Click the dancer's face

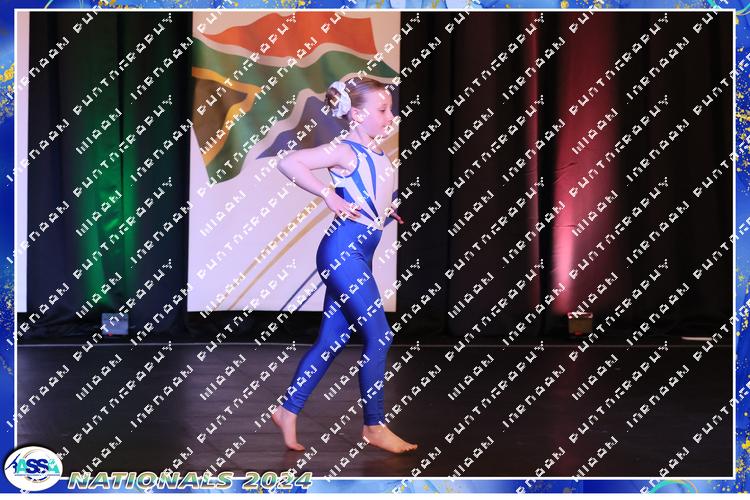372,110
